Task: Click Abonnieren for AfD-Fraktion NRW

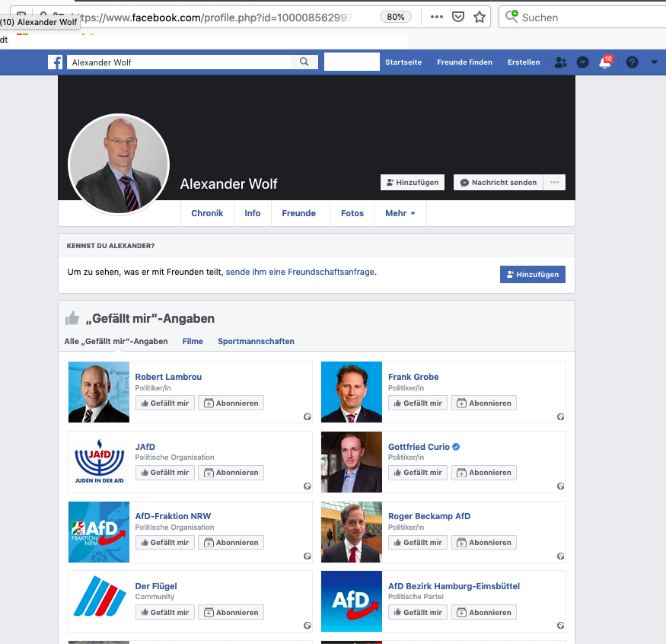Action: click(231, 543)
